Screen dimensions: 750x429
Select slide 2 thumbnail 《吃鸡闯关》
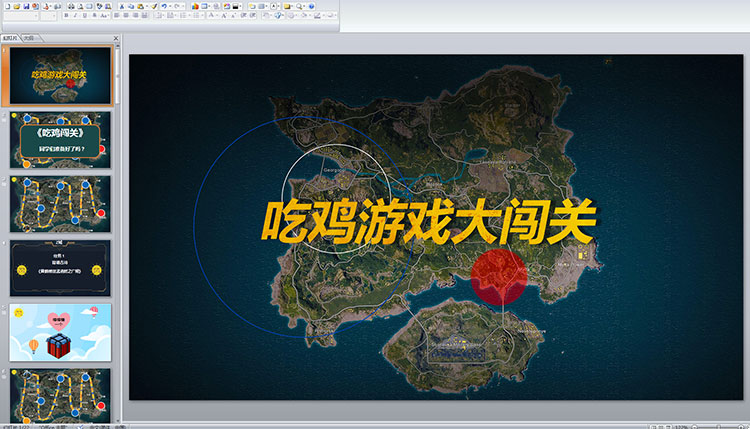tap(60, 140)
